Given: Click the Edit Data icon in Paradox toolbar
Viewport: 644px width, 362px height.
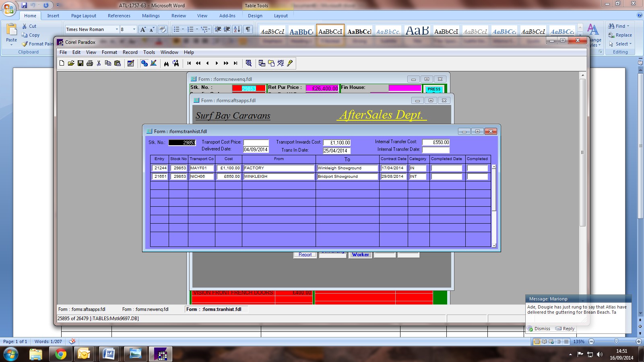Looking at the screenshot, I should [130, 63].
